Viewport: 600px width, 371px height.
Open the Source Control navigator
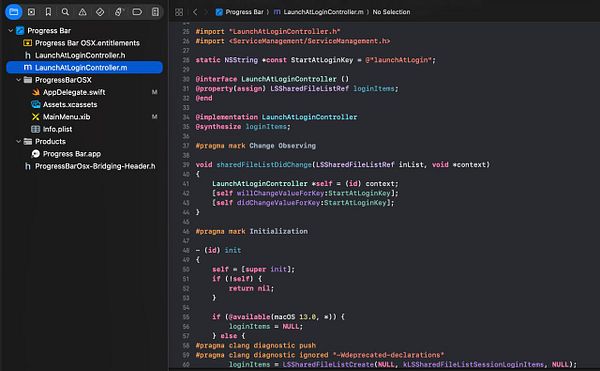[x=31, y=12]
